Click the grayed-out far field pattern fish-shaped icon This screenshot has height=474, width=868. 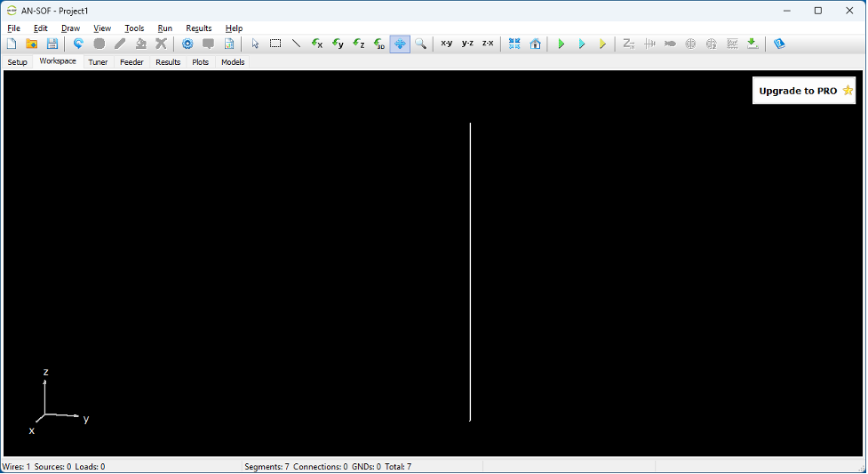(670, 44)
